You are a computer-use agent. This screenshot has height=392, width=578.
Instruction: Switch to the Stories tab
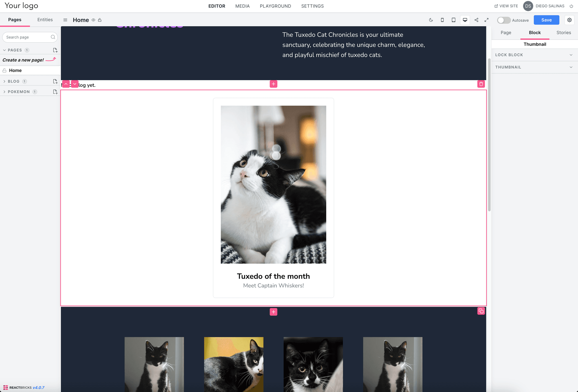pos(564,32)
